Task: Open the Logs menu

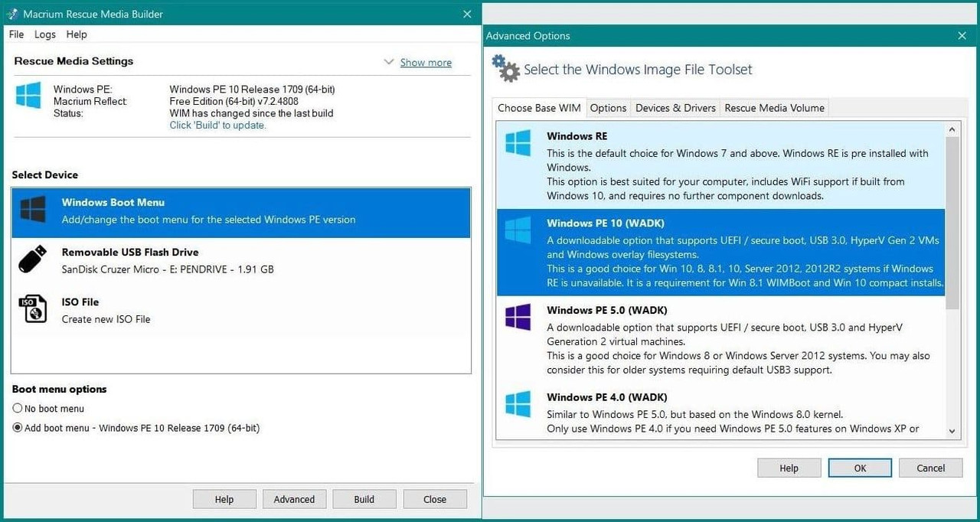Action: pos(45,34)
